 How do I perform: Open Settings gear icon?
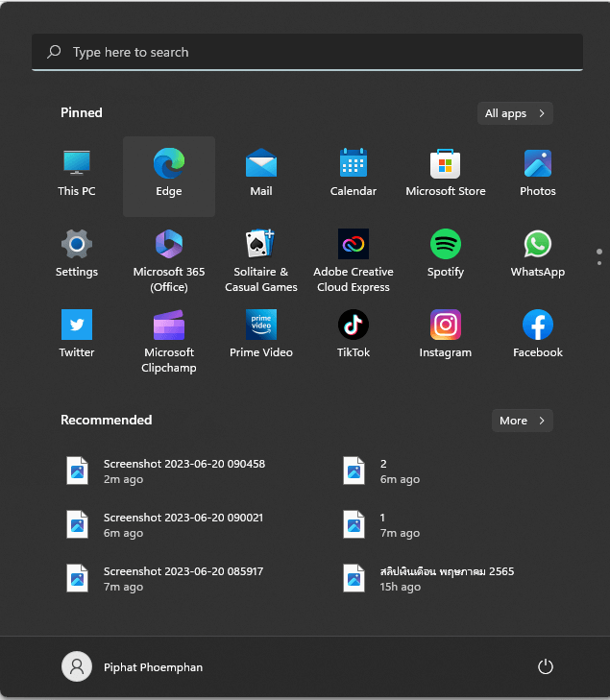[77, 245]
